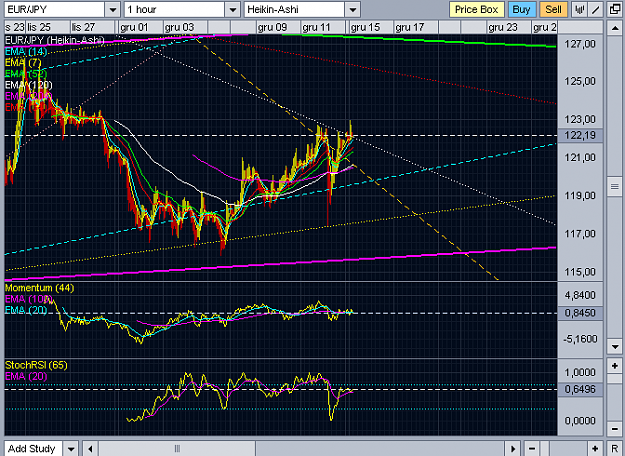Click the price axis zoom out minus button
Image resolution: width=625 pixels, height=456 pixels.
615,429
